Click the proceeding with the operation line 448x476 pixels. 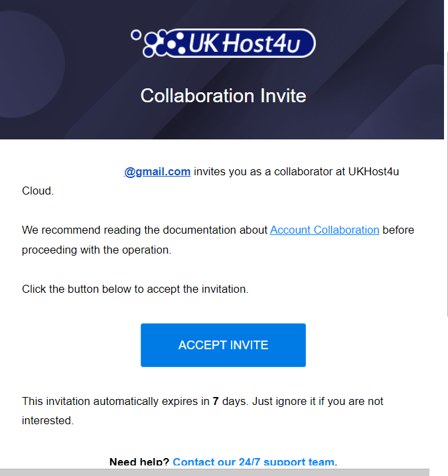click(96, 250)
